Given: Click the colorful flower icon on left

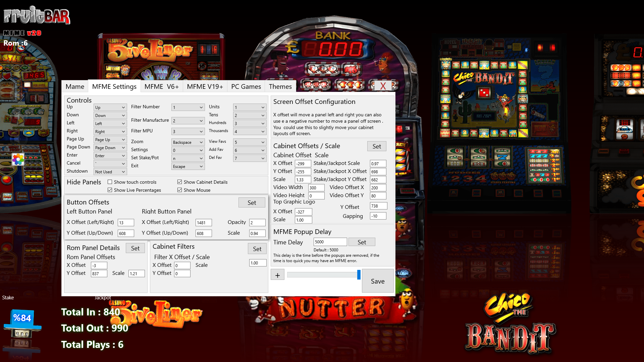Looking at the screenshot, I should coord(18,159).
